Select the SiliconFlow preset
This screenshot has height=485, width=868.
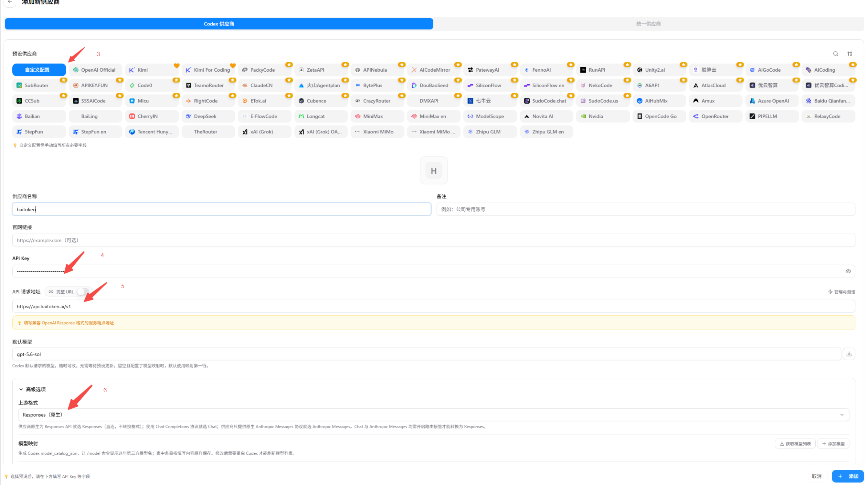tap(490, 85)
